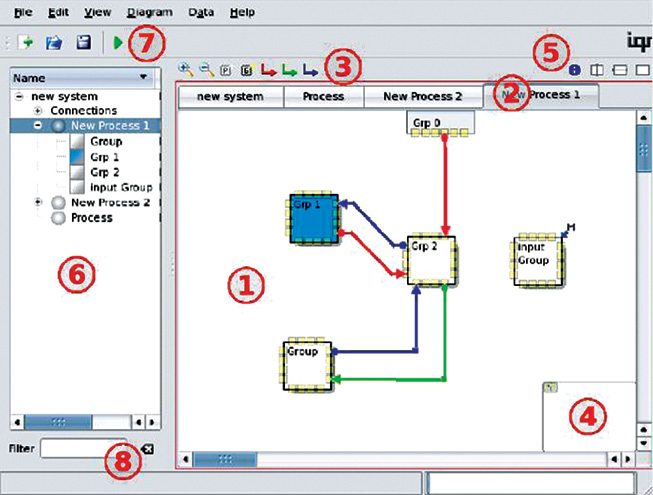Click the zoom in magnifier icon
This screenshot has height=495, width=653.
pos(185,69)
